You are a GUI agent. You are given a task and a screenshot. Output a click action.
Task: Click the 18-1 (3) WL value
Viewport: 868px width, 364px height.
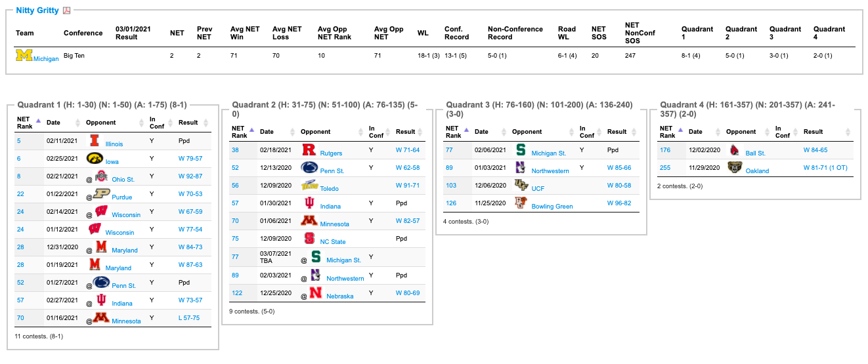pyautogui.click(x=429, y=56)
